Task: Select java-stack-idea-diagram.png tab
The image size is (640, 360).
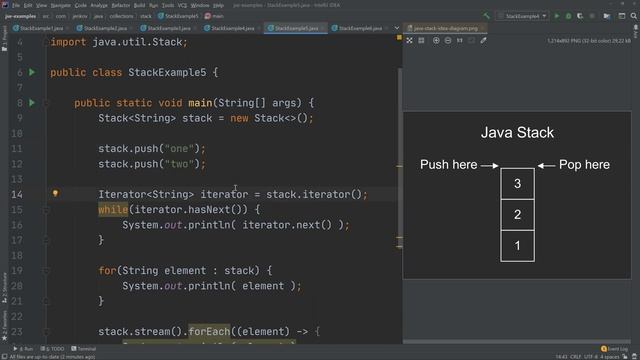Action: [445, 28]
